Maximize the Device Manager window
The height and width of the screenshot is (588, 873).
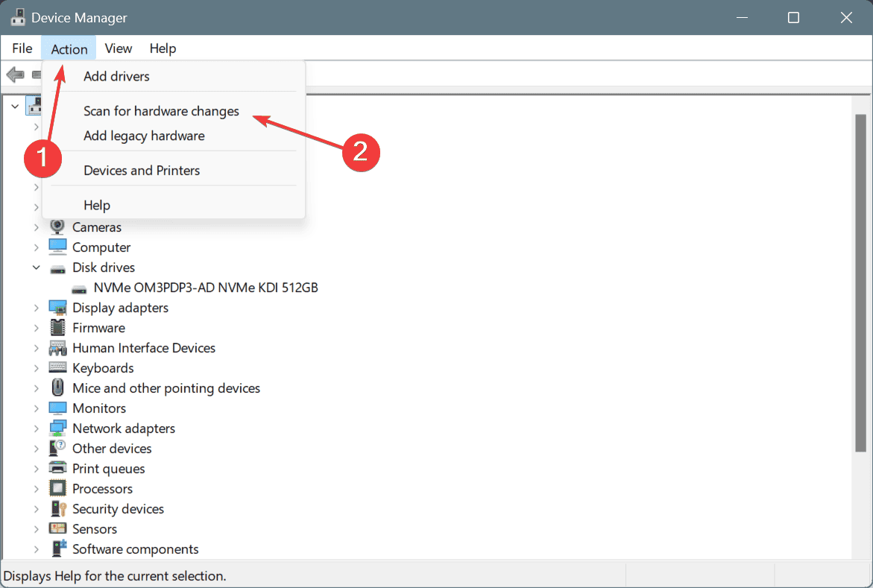(x=793, y=17)
